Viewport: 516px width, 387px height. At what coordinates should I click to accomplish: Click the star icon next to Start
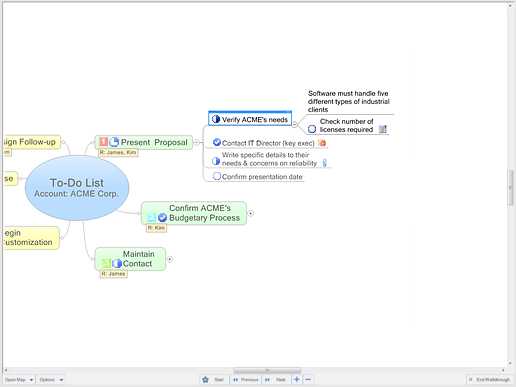coord(205,380)
